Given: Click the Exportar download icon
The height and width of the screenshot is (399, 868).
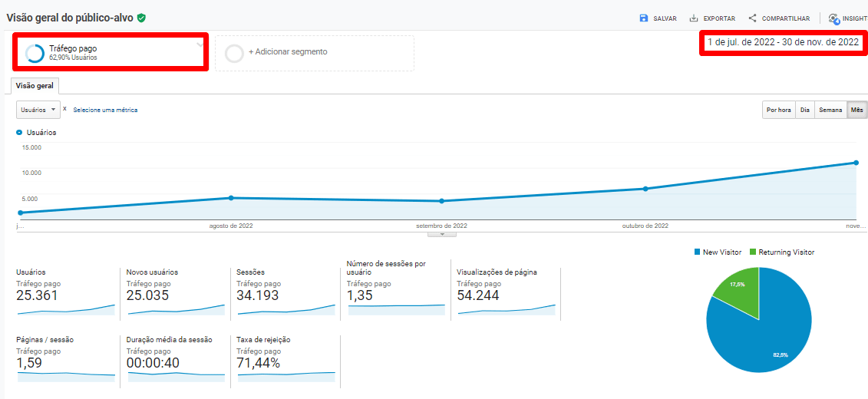Looking at the screenshot, I should (x=694, y=18).
